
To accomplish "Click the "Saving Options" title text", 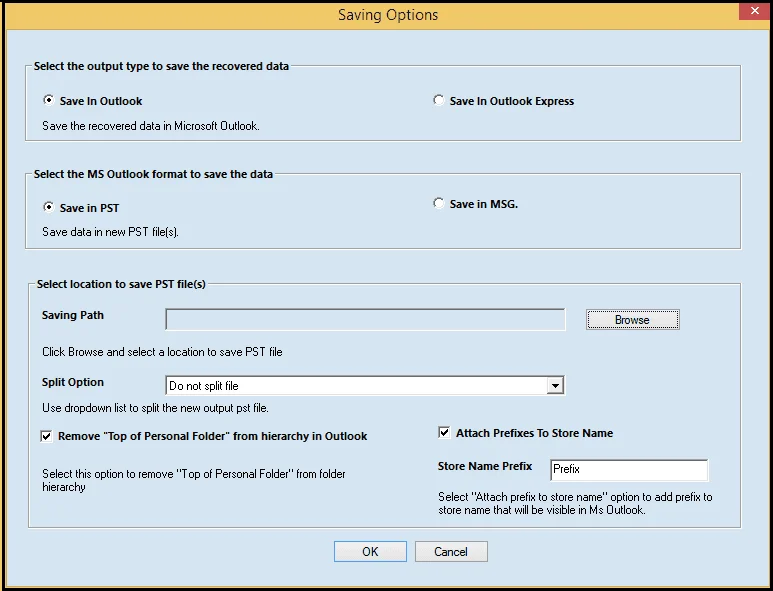I will coord(388,15).
